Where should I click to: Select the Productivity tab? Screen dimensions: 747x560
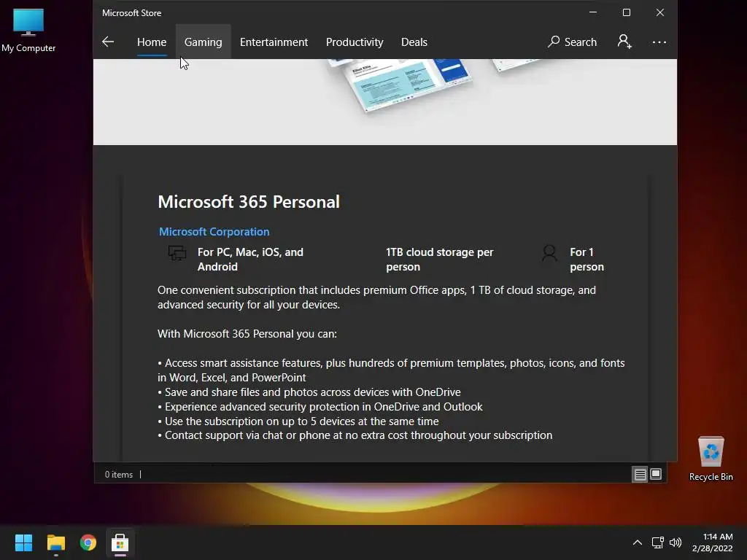pos(355,42)
